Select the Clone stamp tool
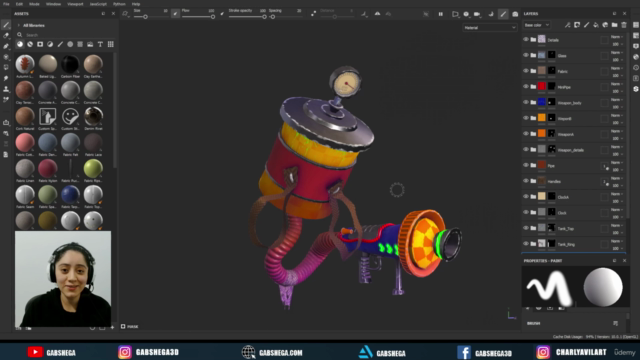This screenshot has width=640, height=360. tap(6, 89)
